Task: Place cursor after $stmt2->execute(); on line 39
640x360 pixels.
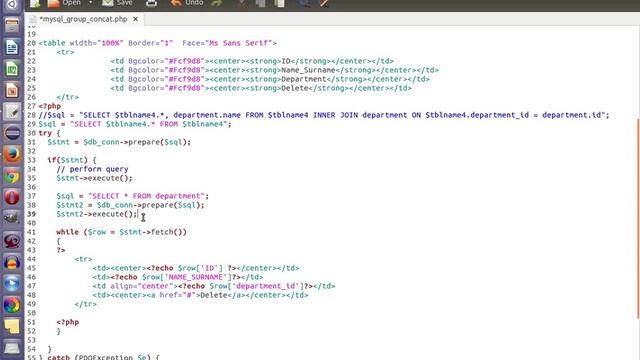Action: pos(138,214)
